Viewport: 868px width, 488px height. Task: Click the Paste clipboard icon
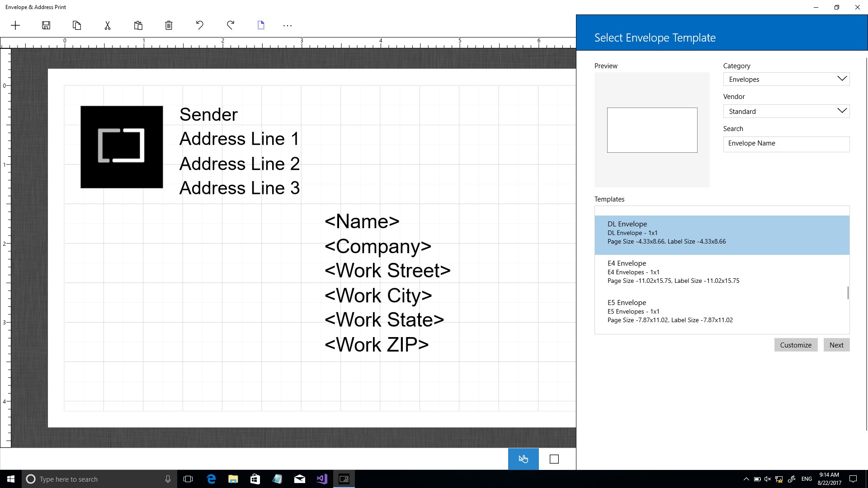[138, 25]
